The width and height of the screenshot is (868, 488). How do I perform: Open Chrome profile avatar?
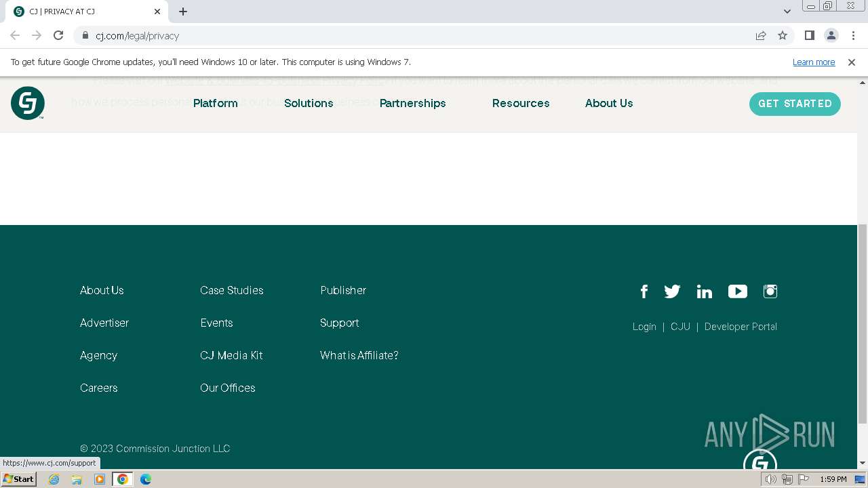[831, 35]
